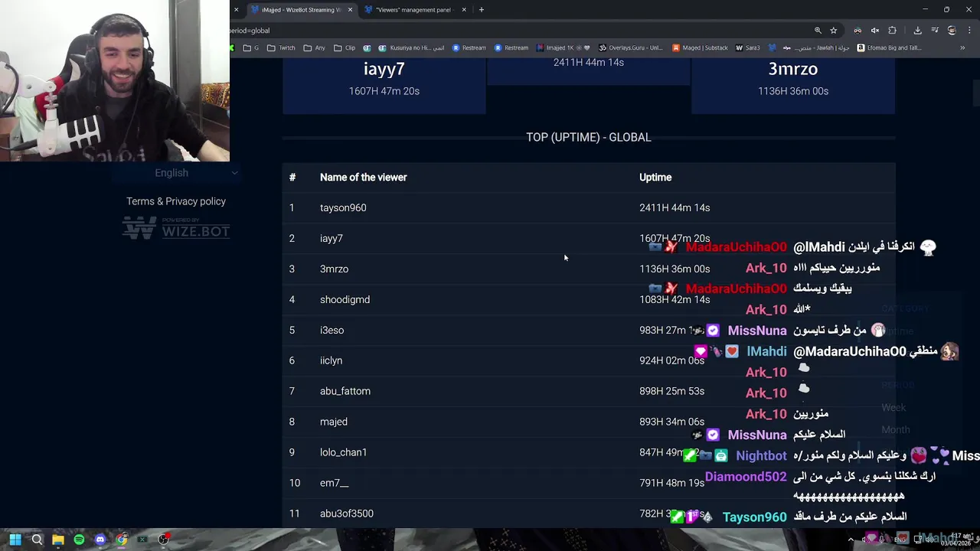Image resolution: width=980 pixels, height=551 pixels.
Task: Open the Any bookmarks folder
Action: point(314,47)
